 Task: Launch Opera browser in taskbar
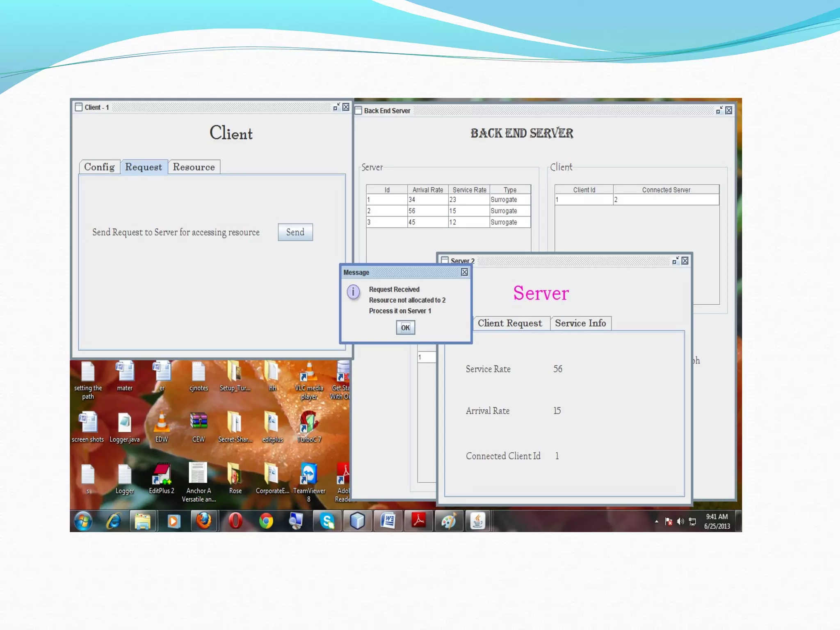(x=235, y=521)
